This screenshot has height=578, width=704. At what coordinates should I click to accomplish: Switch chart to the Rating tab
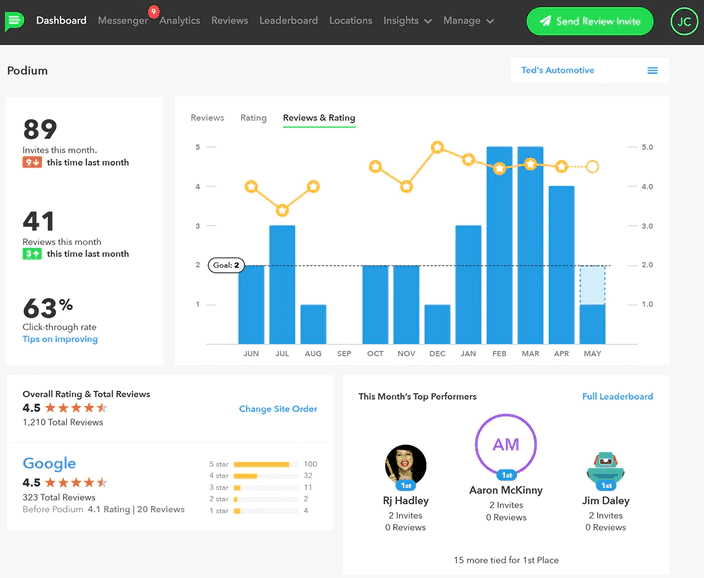[x=253, y=118]
